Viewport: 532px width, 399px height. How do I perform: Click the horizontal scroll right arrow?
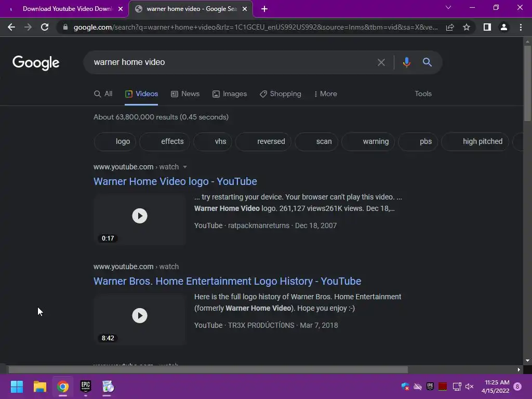[518, 369]
